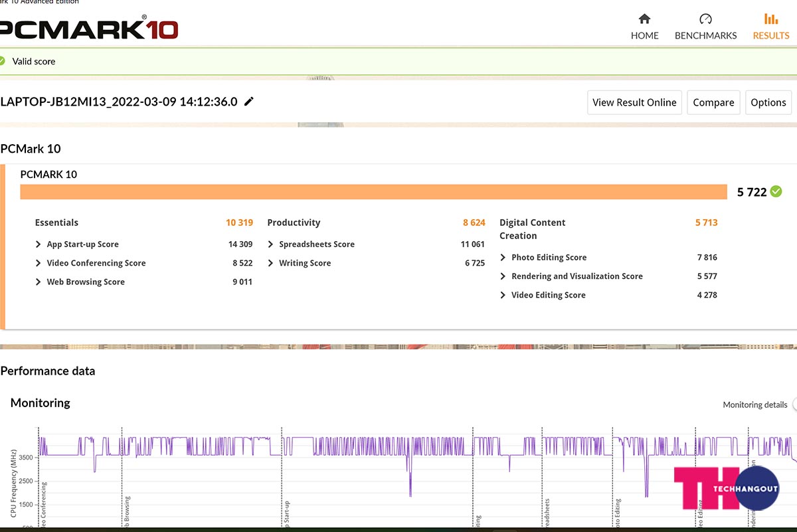Click the PCMark 10 logo

89,28
